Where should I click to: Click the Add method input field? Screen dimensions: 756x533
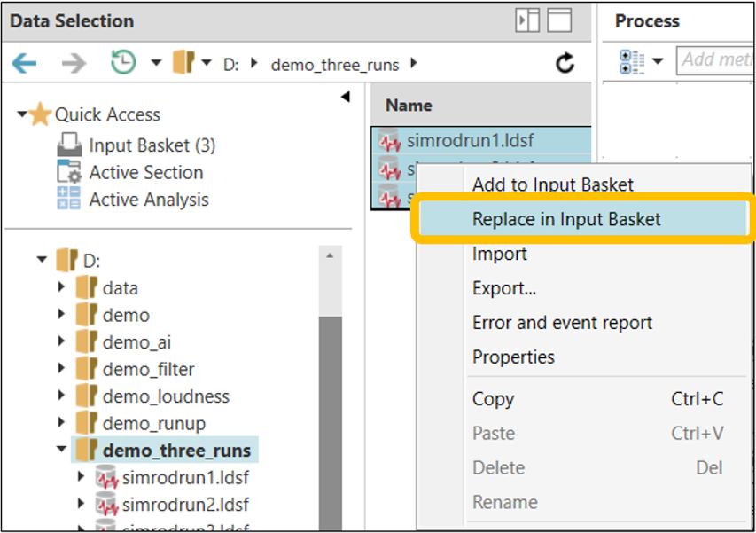(x=717, y=60)
